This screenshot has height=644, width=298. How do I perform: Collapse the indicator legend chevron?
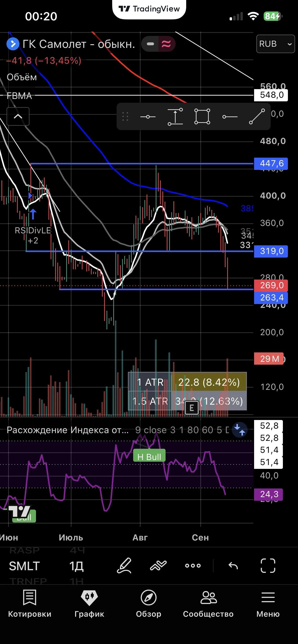(18, 116)
